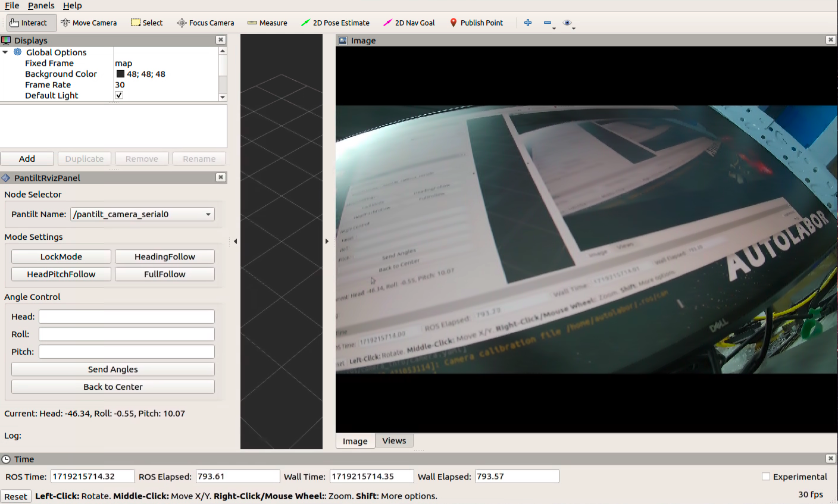Activate the Move Camera tool
This screenshot has height=504, width=838.
pyautogui.click(x=89, y=23)
